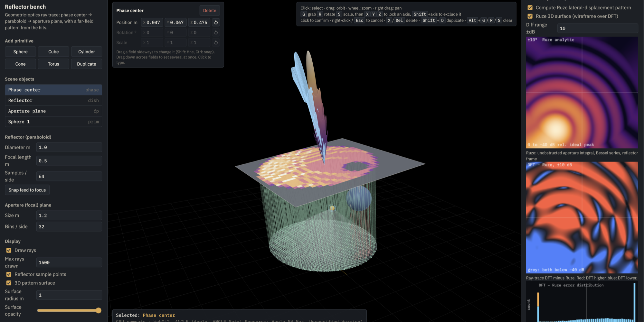Click the Ruze analytic pattern image

pos(582,92)
